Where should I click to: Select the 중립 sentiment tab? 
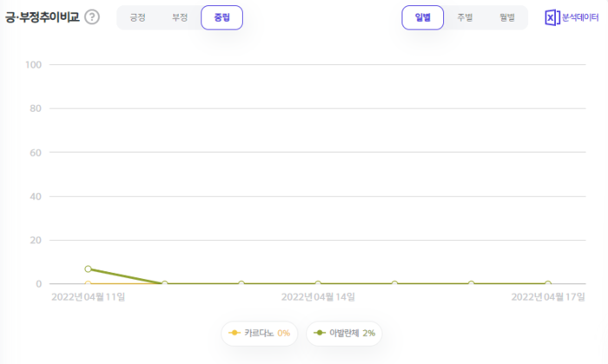pyautogui.click(x=221, y=17)
